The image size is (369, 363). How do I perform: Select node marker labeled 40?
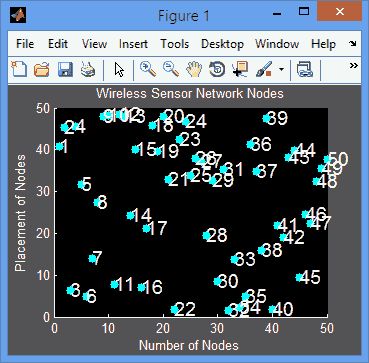(272, 310)
